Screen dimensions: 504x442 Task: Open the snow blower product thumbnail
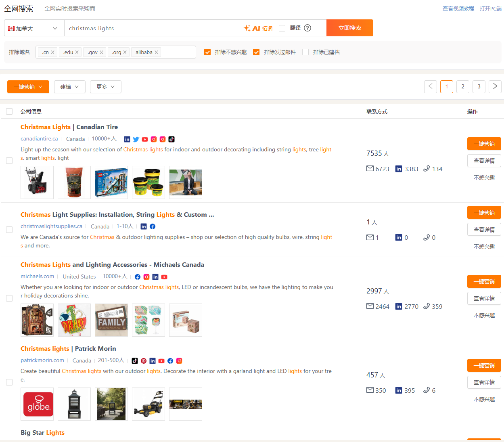[x=37, y=182]
